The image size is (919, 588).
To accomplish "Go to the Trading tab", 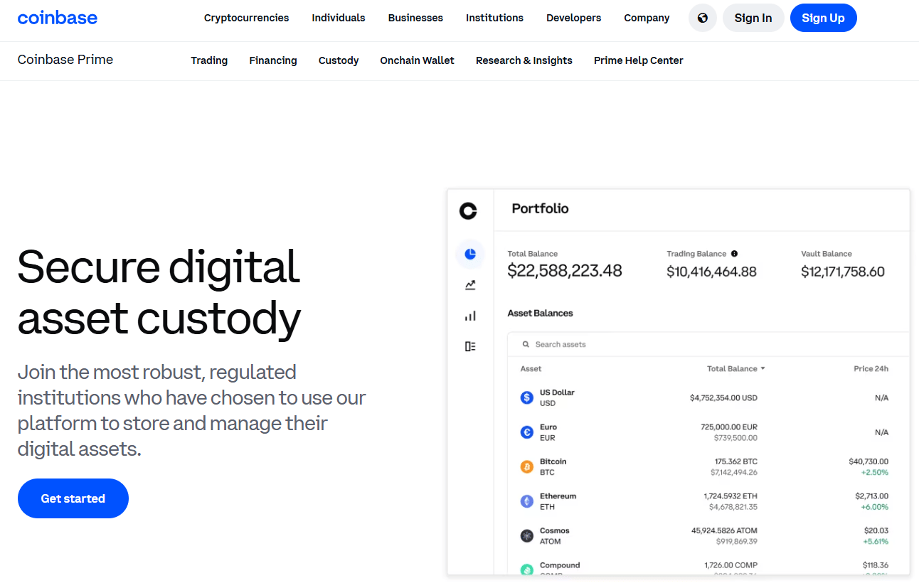I will coord(209,60).
